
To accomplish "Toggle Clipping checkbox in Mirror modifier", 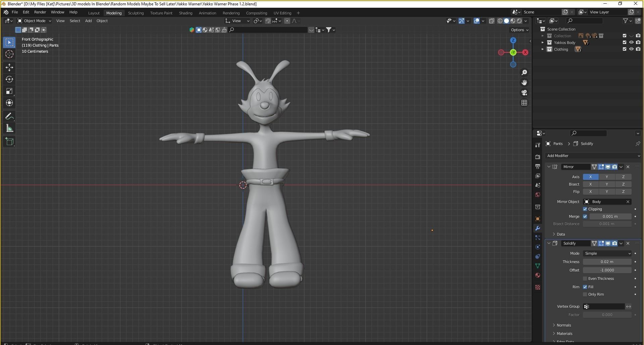I will pyautogui.click(x=585, y=209).
